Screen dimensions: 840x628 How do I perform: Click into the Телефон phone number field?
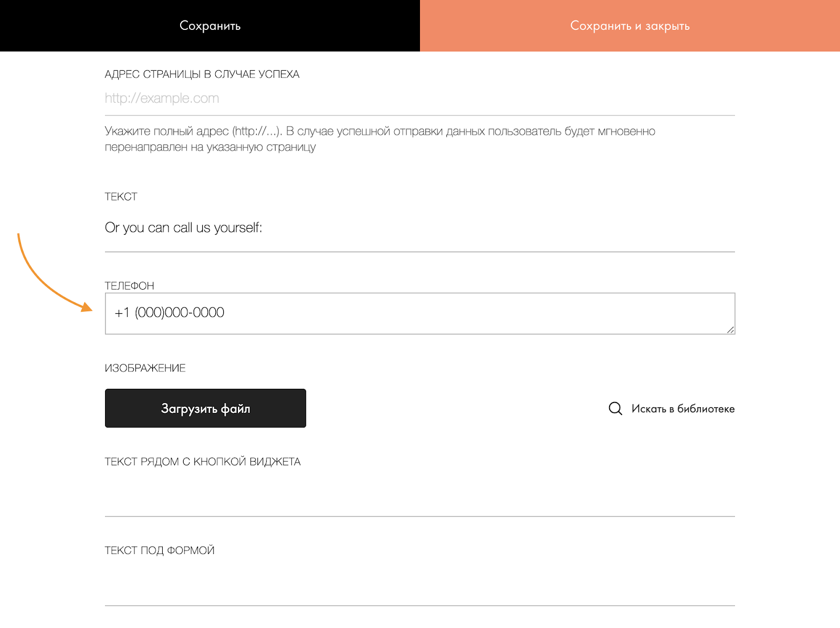tap(419, 313)
